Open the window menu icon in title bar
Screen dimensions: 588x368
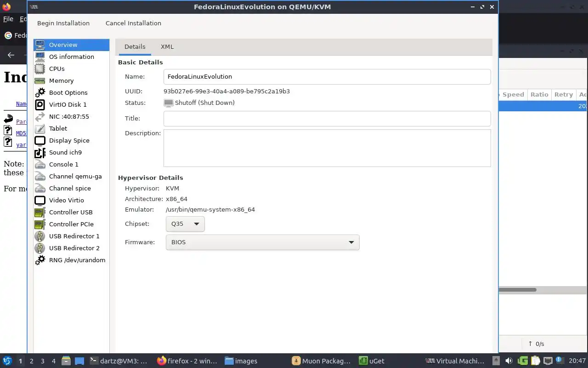pyautogui.click(x=34, y=7)
